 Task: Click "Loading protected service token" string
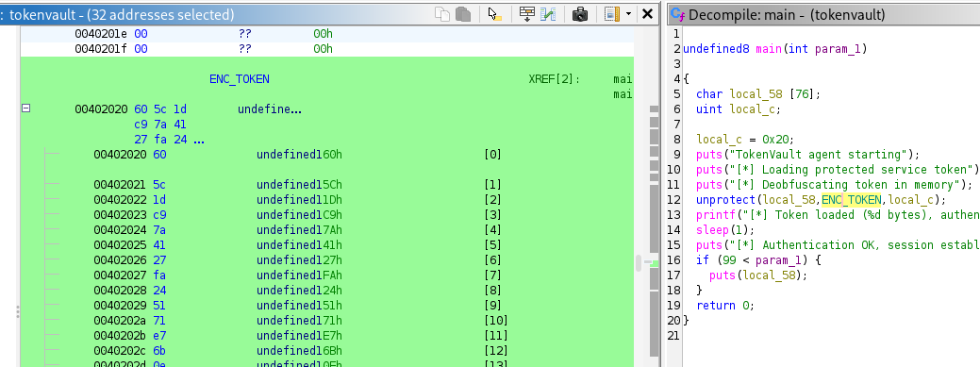click(854, 170)
